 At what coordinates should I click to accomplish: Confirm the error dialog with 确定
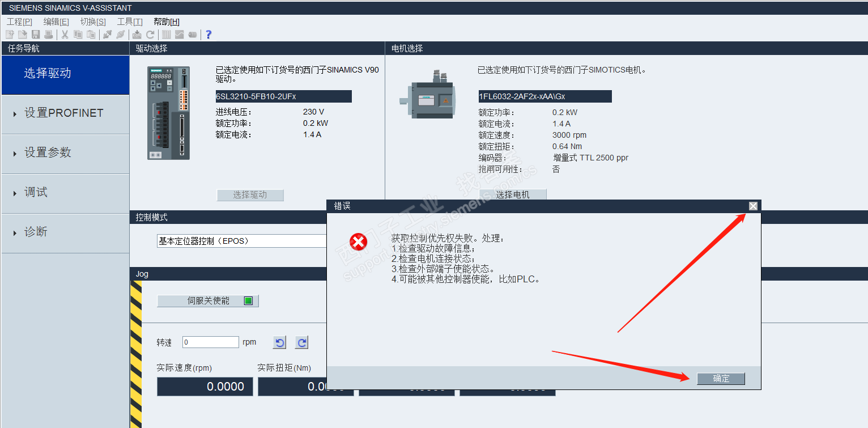(x=721, y=379)
